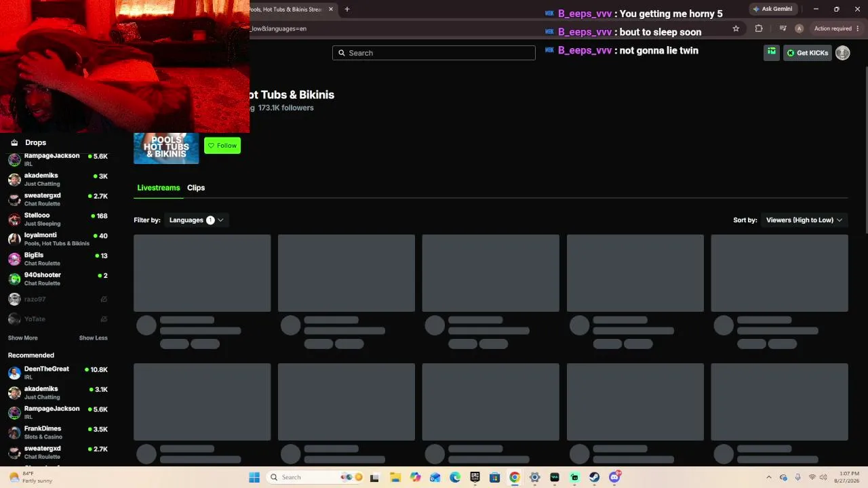This screenshot has height=488, width=868.
Task: Click BigEls' channel avatar
Action: coord(14,259)
